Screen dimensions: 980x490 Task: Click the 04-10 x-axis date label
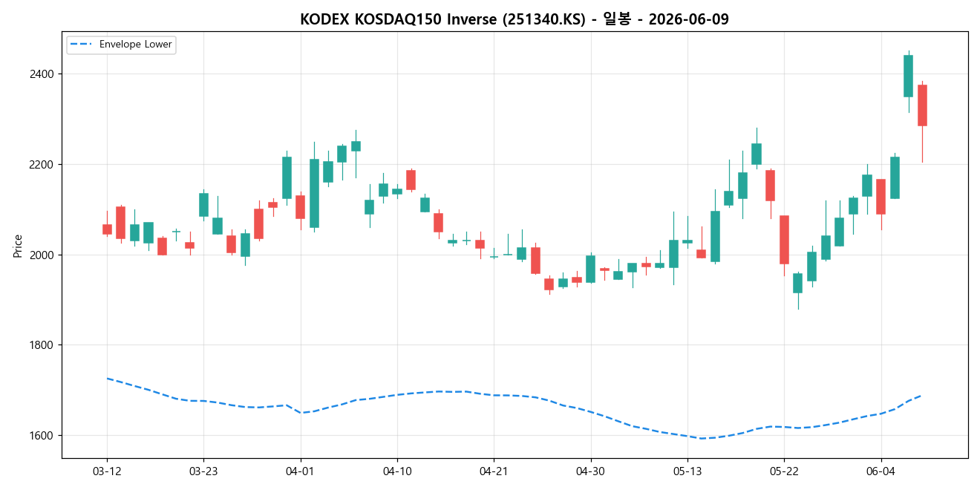pos(397,471)
